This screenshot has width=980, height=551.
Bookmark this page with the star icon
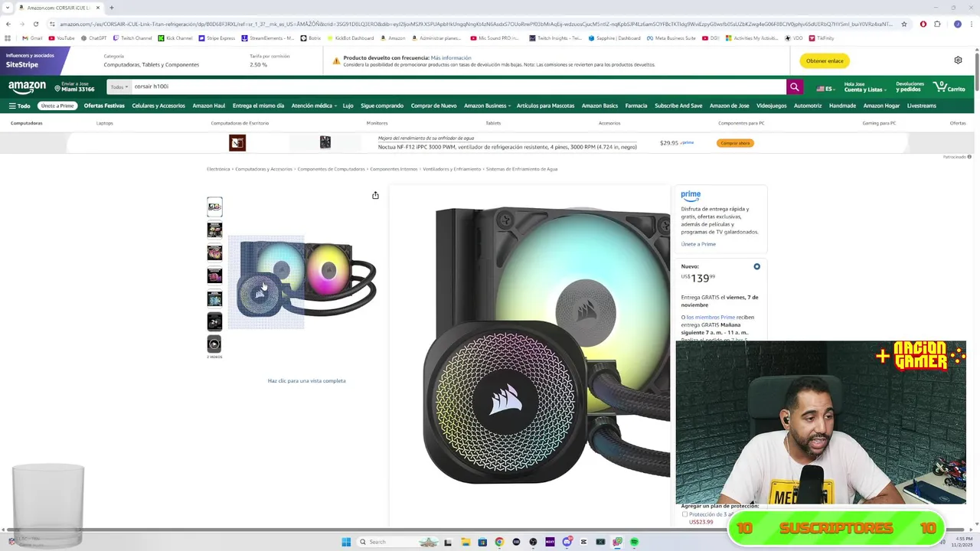tap(904, 24)
